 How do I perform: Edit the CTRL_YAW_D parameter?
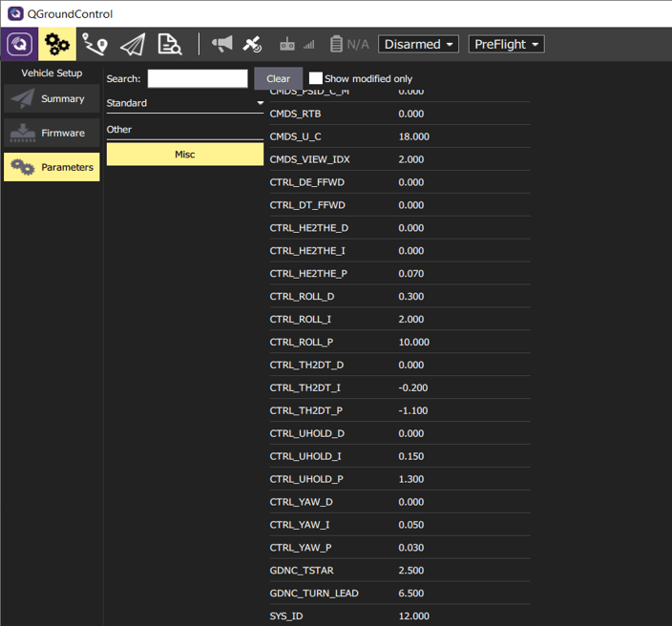point(400,502)
